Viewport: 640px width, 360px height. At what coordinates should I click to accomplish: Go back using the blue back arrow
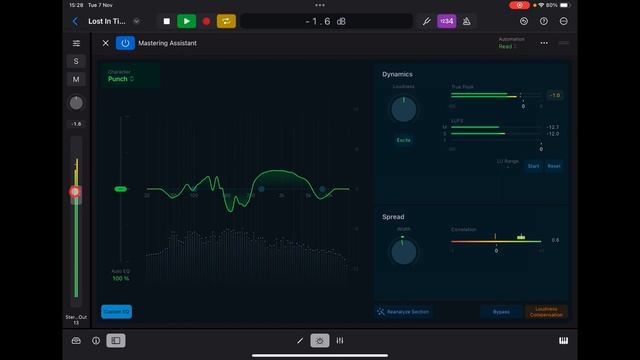[75, 21]
